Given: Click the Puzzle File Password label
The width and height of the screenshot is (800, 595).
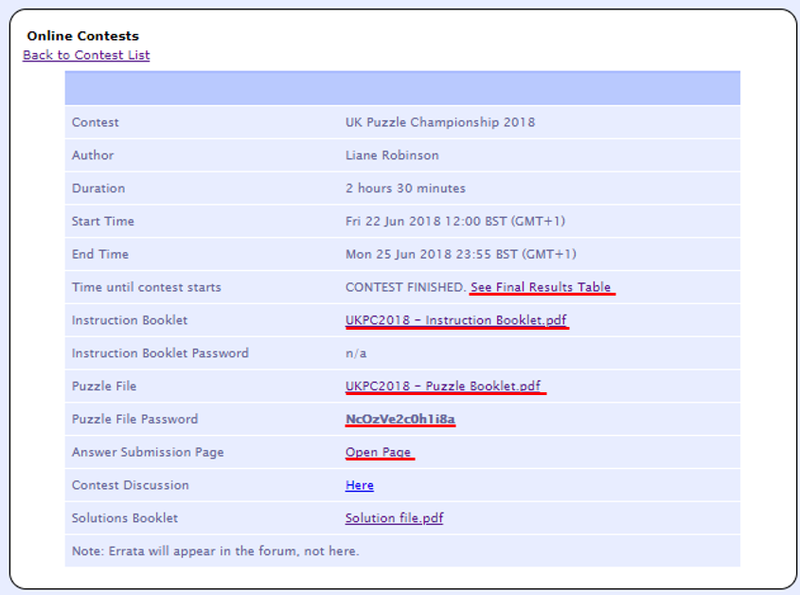Looking at the screenshot, I should pos(135,419).
